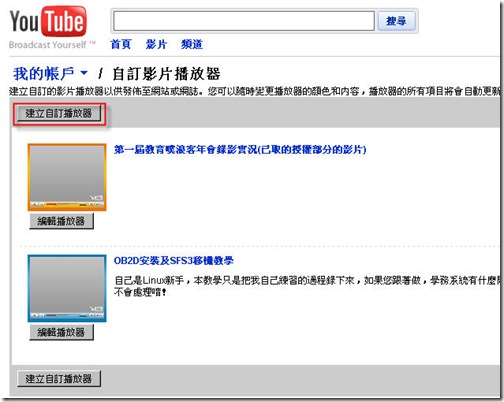The width and height of the screenshot is (504, 402).
Task: Open the 影片 videos tab
Action: [x=156, y=44]
